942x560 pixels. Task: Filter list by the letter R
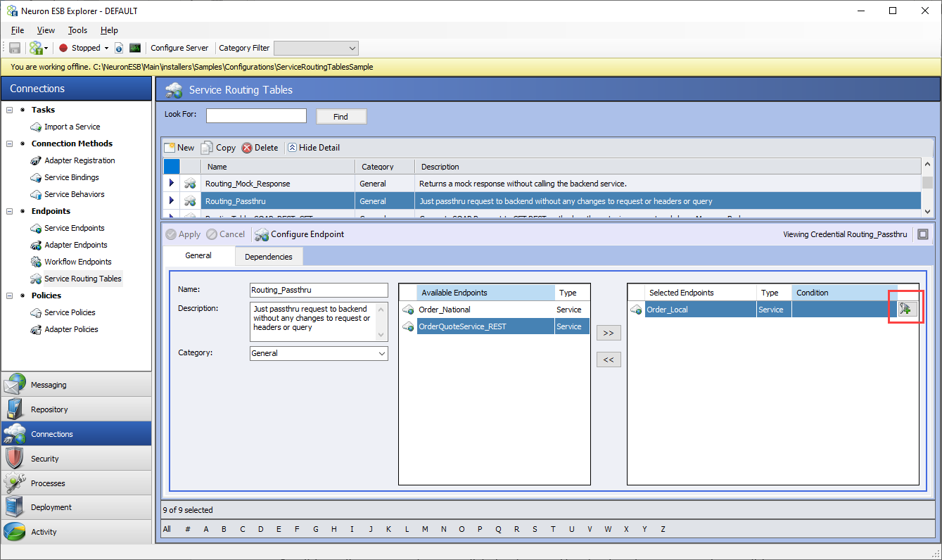coord(516,529)
